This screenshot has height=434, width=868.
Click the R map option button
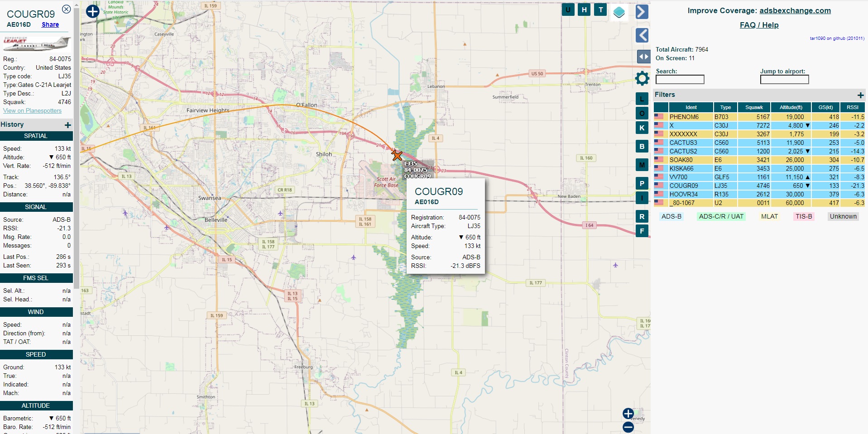[x=642, y=216]
